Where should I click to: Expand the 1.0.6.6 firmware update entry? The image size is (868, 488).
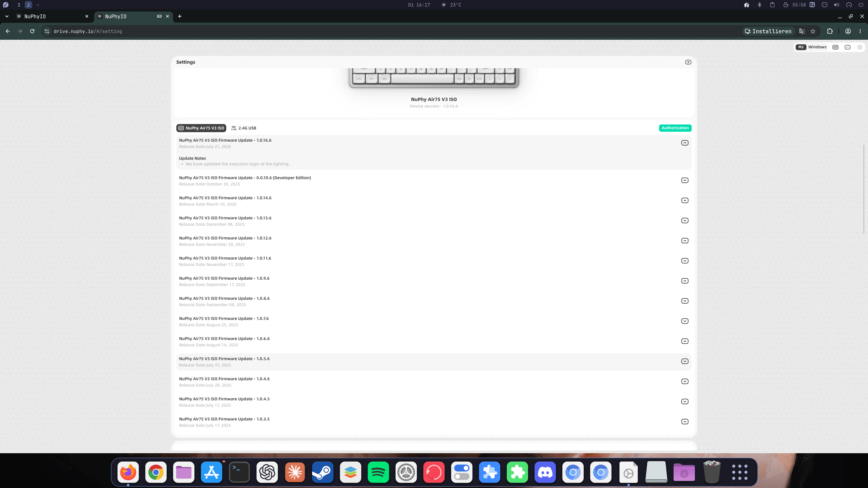tap(685, 341)
